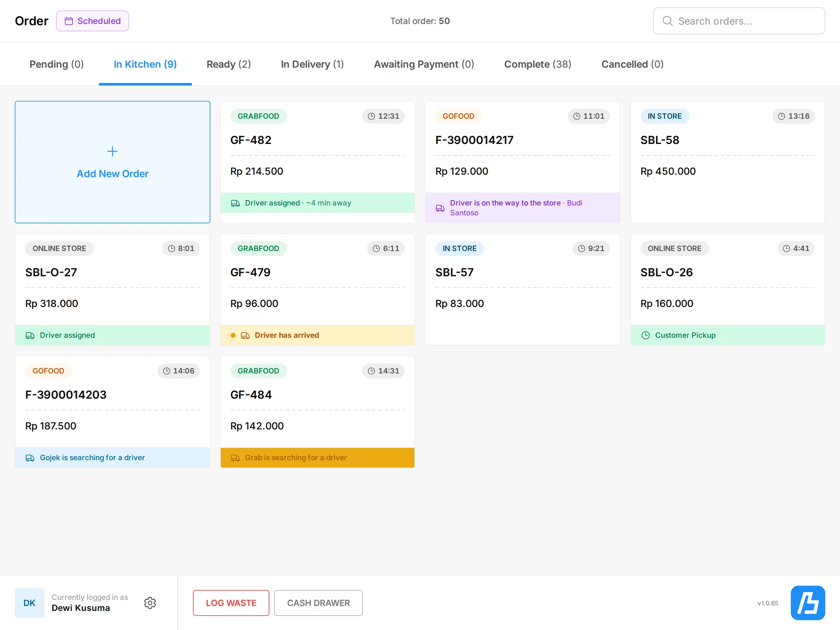Open order card GF-479
Screen dimensions: 840x630
tap(317, 290)
